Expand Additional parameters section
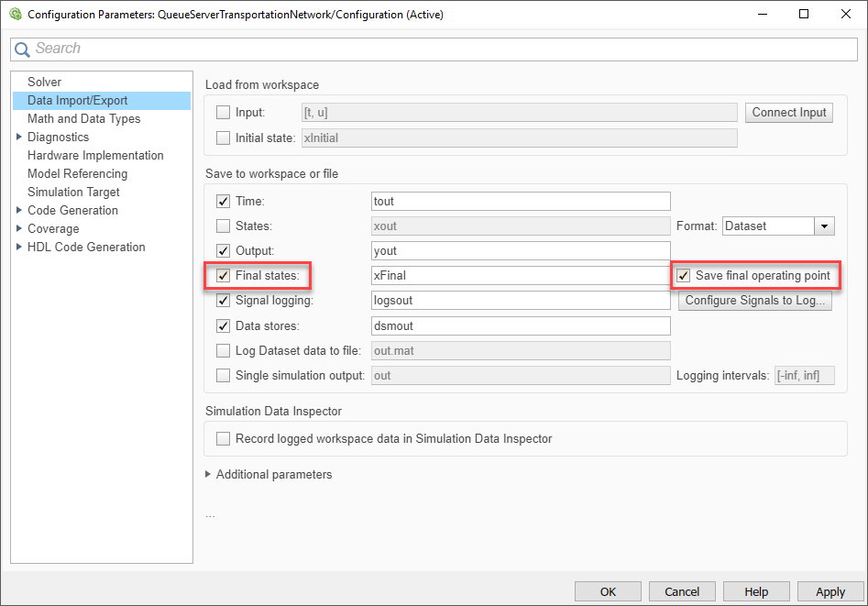Image resolution: width=868 pixels, height=606 pixels. [210, 475]
